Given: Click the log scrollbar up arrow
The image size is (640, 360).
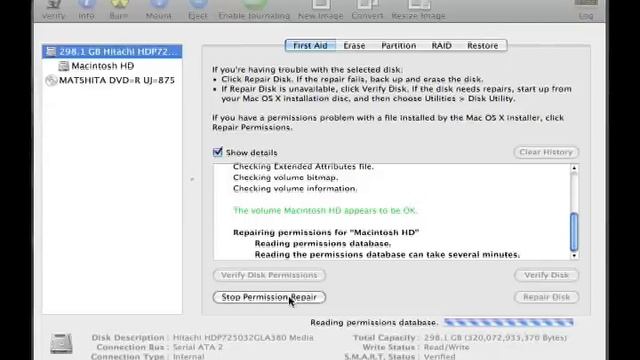Looking at the screenshot, I should (x=574, y=168).
